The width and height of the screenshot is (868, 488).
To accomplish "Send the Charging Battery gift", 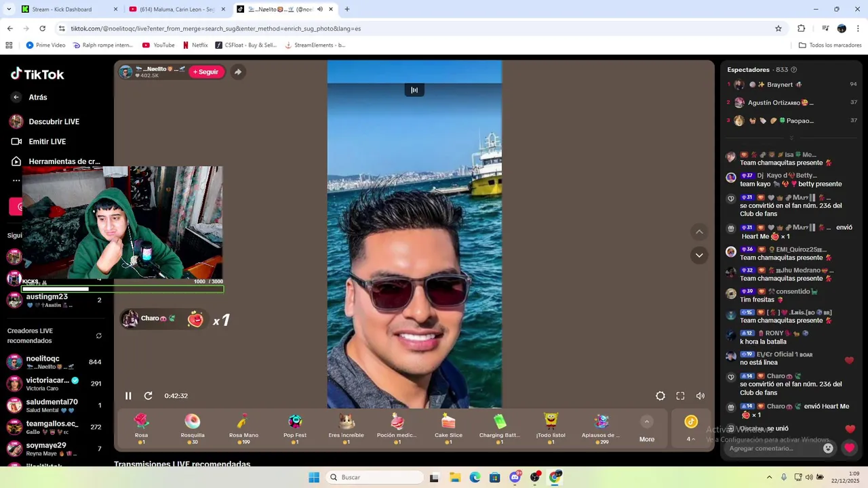I will coord(500,429).
